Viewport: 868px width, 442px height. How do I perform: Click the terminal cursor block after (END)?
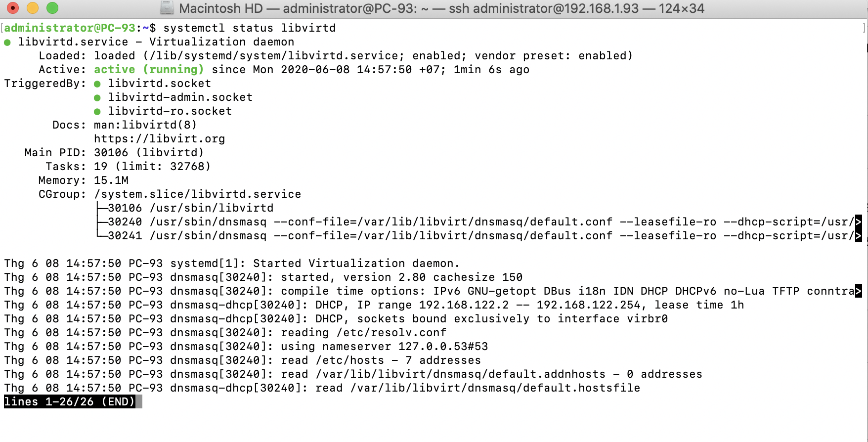(139, 401)
